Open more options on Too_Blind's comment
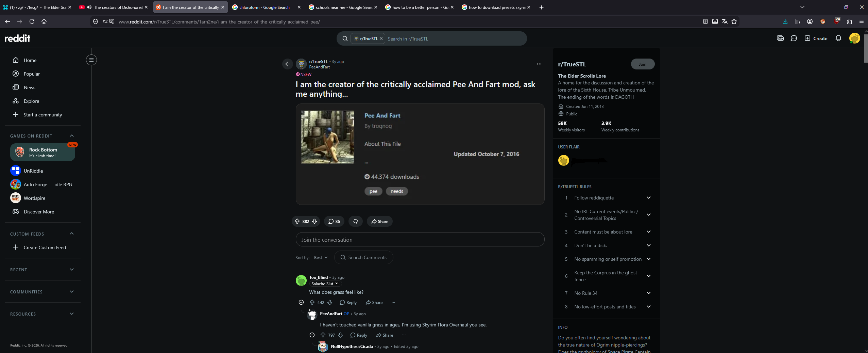This screenshot has height=353, width=868. click(393, 302)
